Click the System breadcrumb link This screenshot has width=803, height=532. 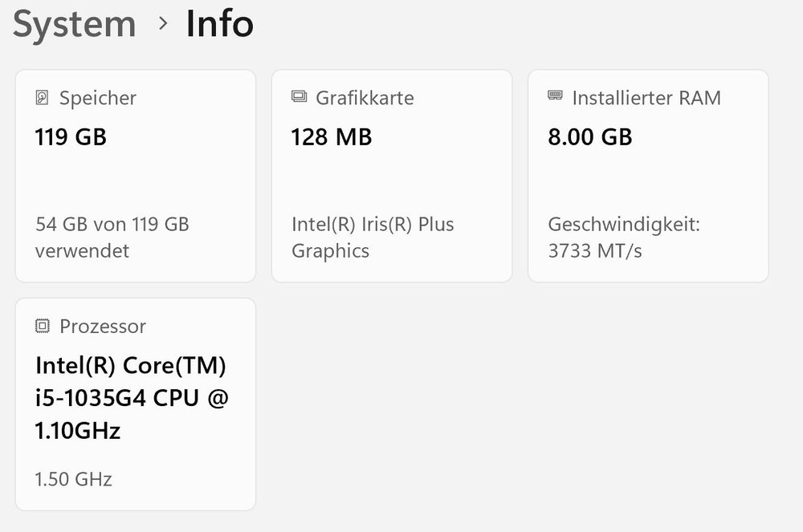74,25
